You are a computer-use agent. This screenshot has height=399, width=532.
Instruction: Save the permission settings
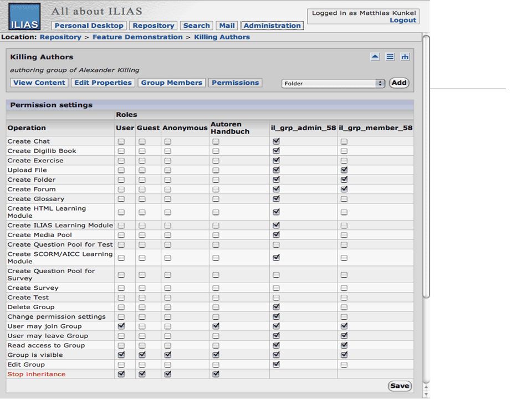(x=400, y=386)
